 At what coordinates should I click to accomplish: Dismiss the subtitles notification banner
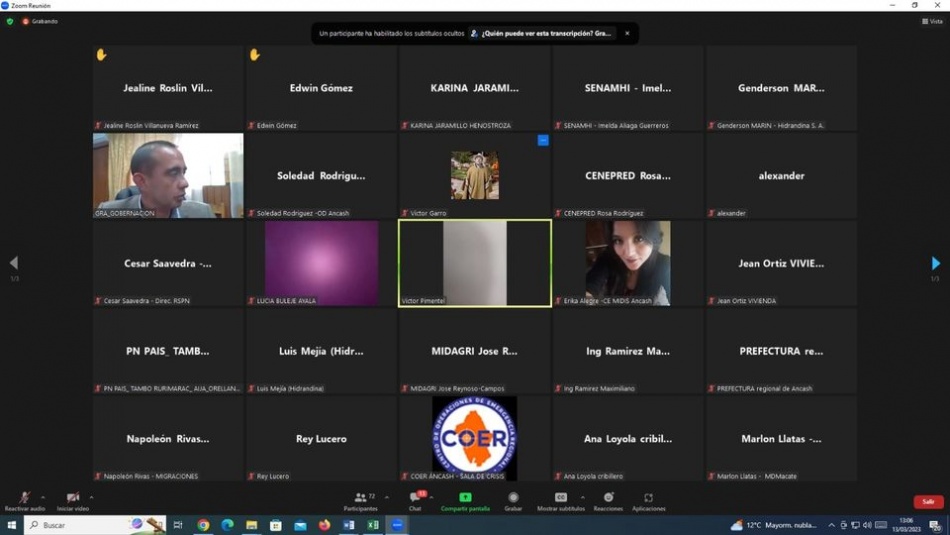627,33
